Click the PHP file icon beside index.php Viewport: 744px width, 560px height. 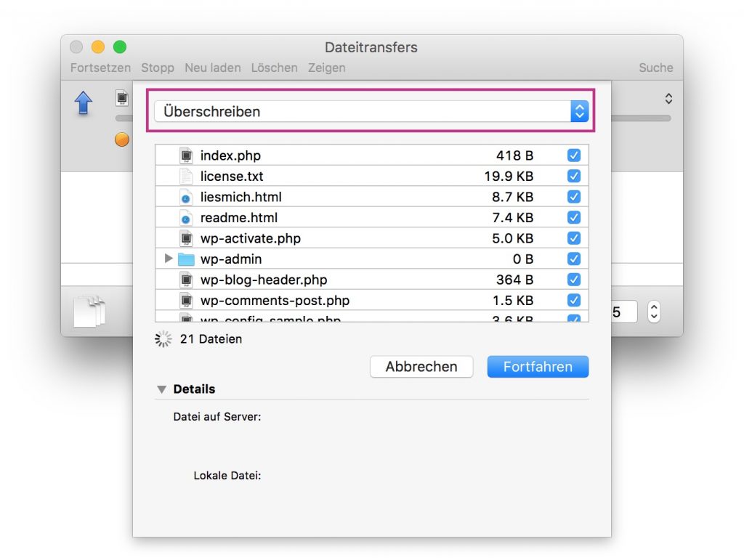click(x=186, y=155)
